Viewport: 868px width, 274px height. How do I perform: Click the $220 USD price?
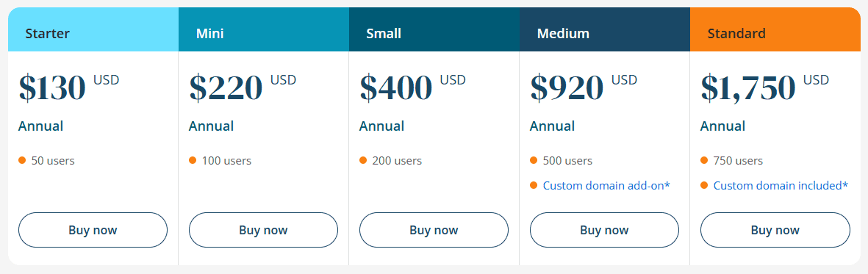pos(243,87)
